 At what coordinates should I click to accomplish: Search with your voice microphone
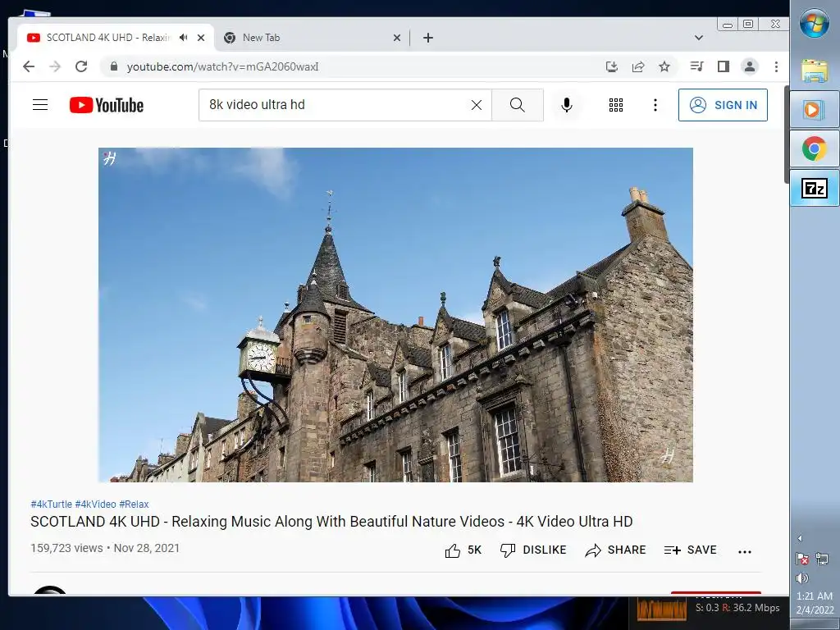point(567,105)
